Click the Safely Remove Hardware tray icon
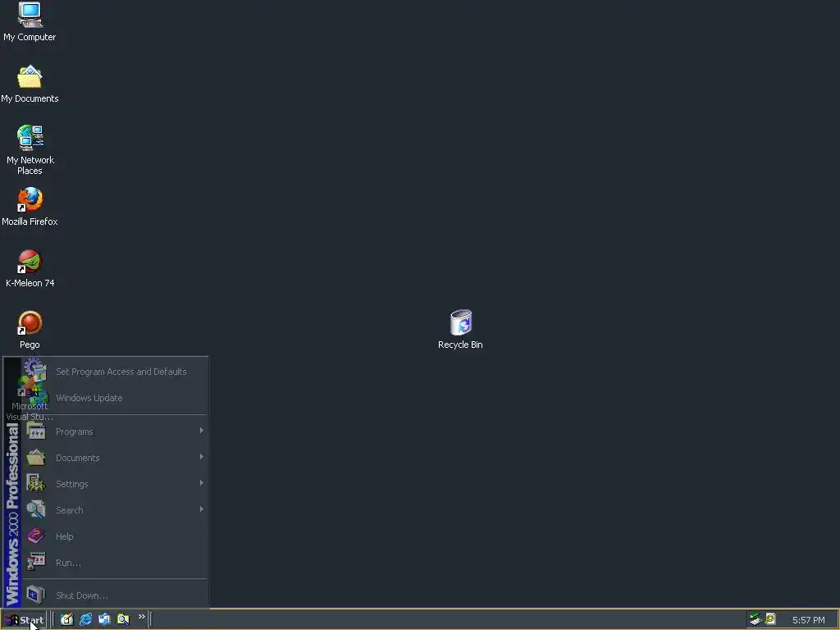The height and width of the screenshot is (630, 840). pos(756,619)
